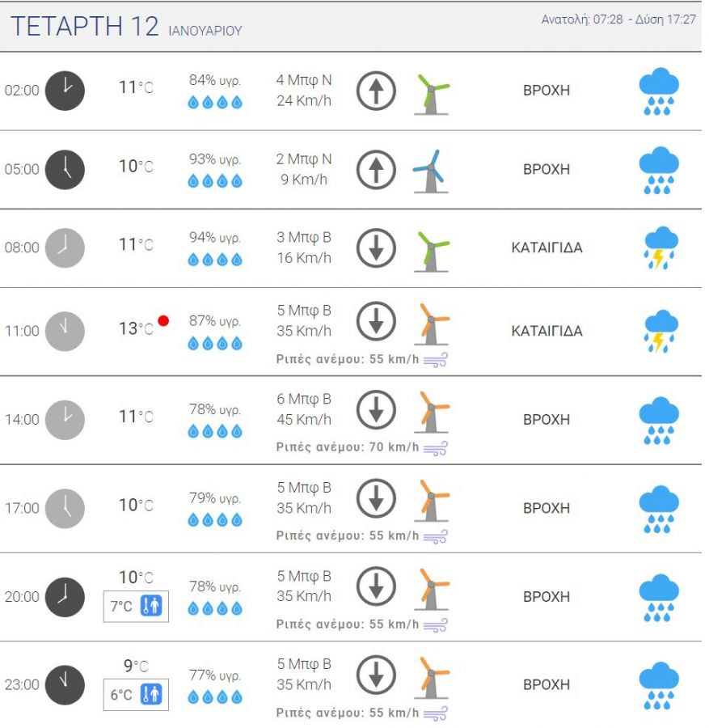Click the feels-like 7°C box at 20:00
The width and height of the screenshot is (709, 728).
tap(136, 606)
